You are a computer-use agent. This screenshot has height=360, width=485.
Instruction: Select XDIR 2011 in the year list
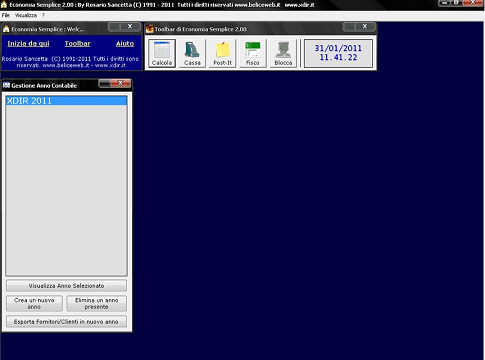click(x=66, y=101)
